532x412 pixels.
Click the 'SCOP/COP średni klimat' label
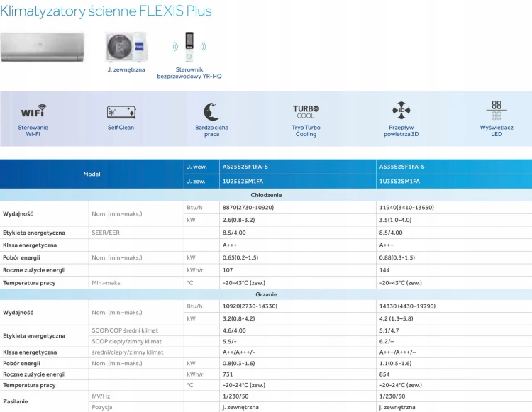click(125, 330)
